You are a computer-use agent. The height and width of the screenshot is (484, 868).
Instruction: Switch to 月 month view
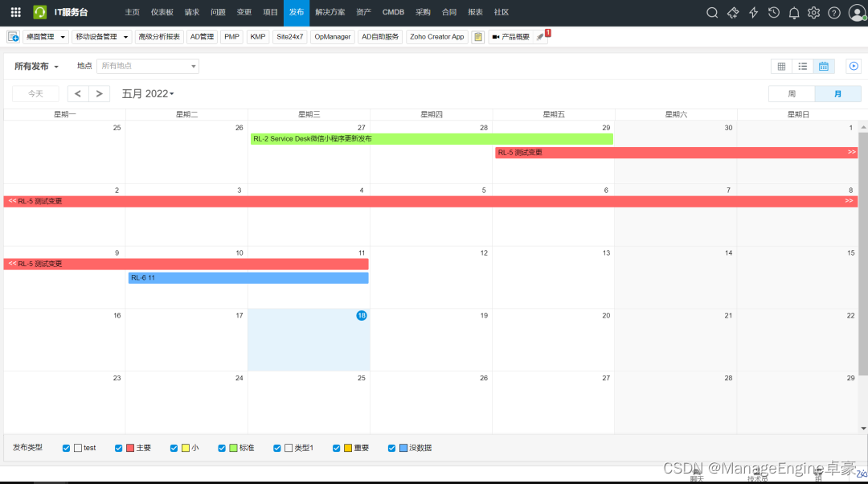(x=837, y=93)
